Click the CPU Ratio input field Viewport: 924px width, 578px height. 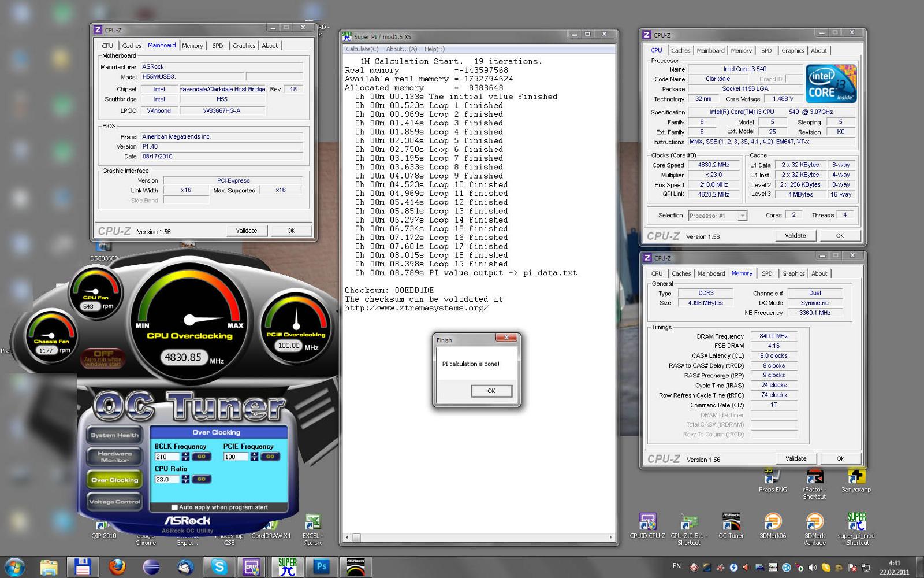tap(167, 479)
